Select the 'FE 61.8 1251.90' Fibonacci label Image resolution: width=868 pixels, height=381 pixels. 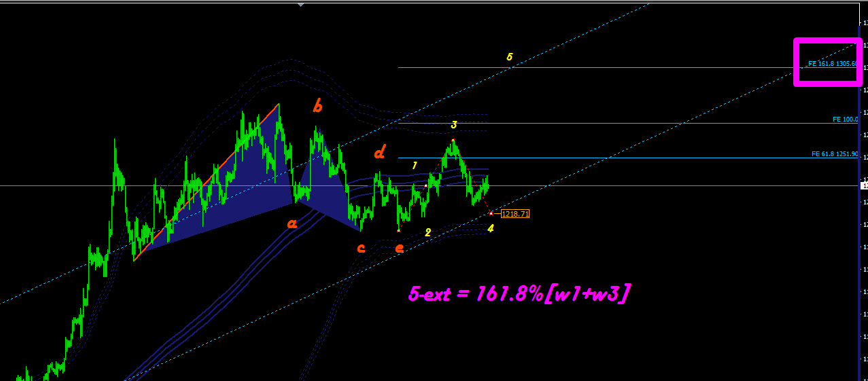[x=835, y=154]
